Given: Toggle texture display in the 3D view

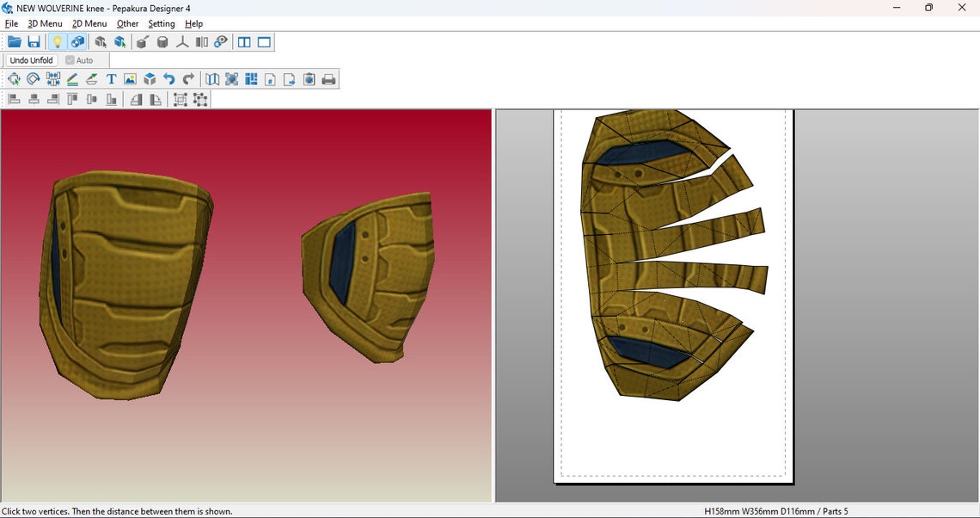Looking at the screenshot, I should pos(77,41).
